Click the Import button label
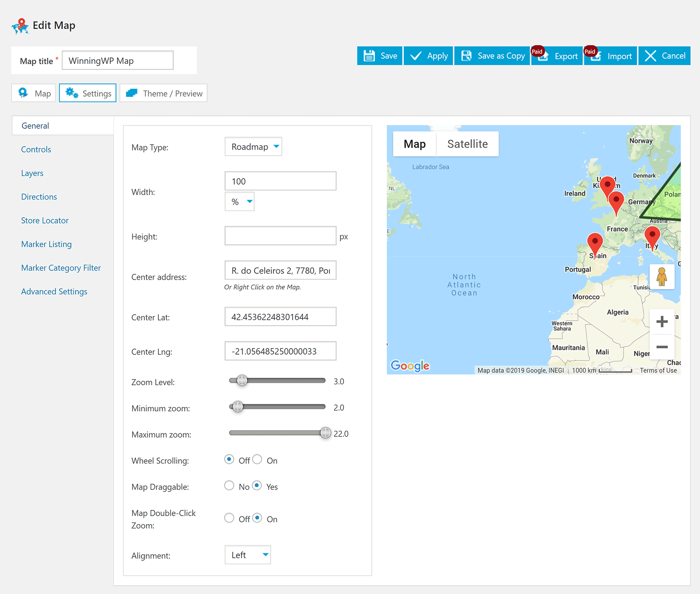This screenshot has height=594, width=700. (x=619, y=56)
